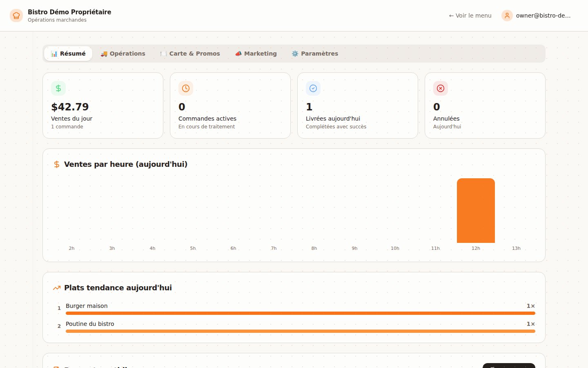
Task: Click the Burger maison progress bar
Action: 301,313
